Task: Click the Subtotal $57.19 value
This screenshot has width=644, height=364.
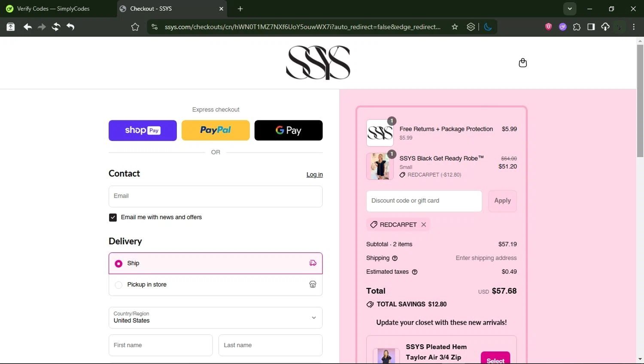Action: point(507,244)
